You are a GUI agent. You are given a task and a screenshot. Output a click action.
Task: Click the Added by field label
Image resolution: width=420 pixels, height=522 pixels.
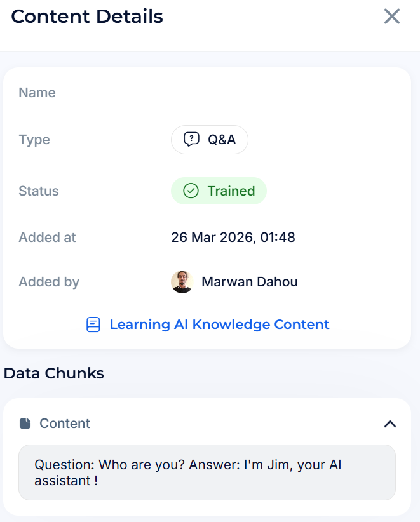click(49, 282)
